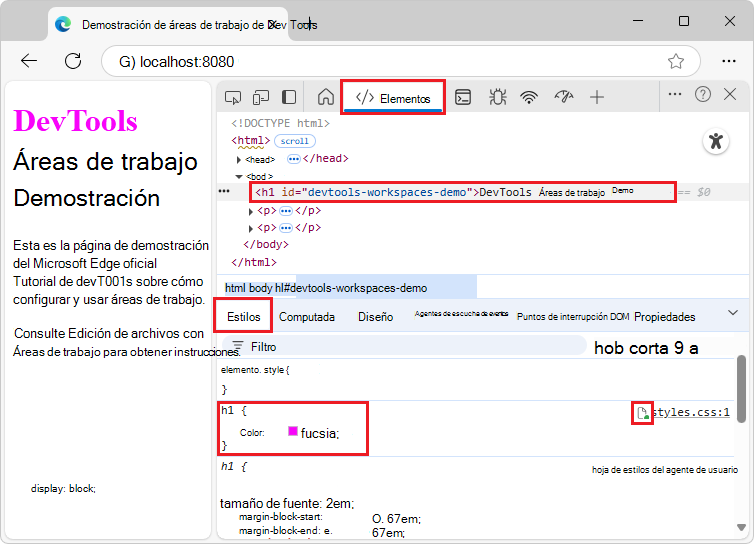Image resolution: width=754 pixels, height=544 pixels.
Task: Reload the localhost page
Action: click(x=73, y=61)
